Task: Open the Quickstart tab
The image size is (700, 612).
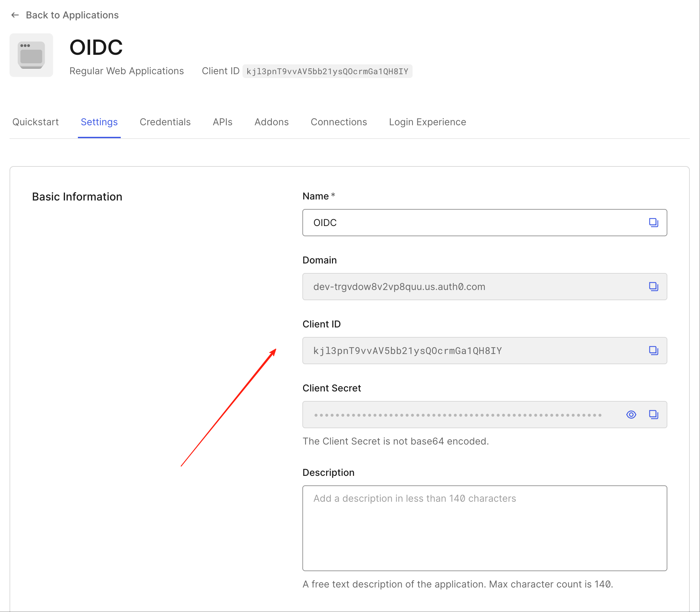Action: [35, 122]
